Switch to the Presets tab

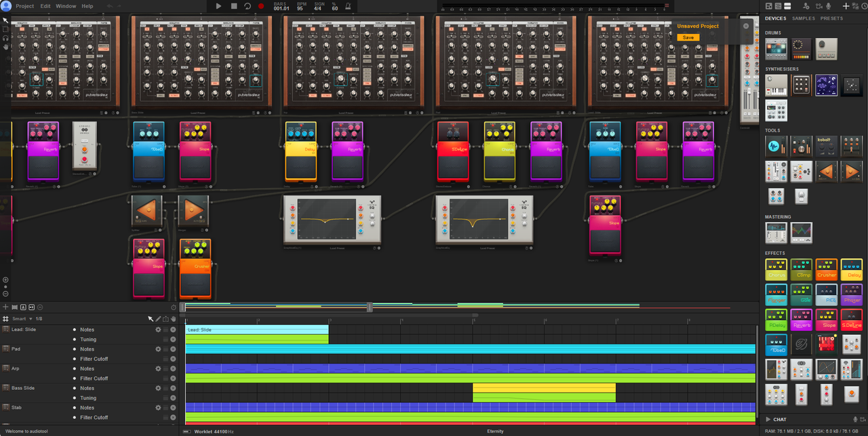pyautogui.click(x=831, y=18)
